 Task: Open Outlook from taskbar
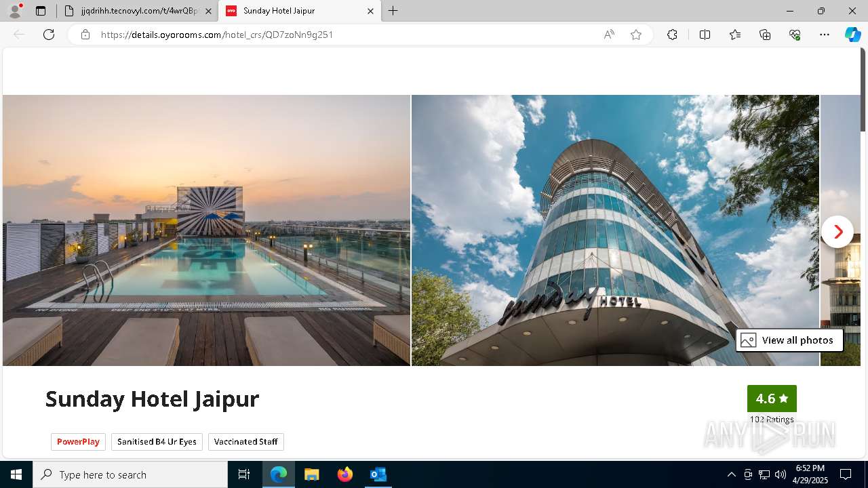point(378,474)
